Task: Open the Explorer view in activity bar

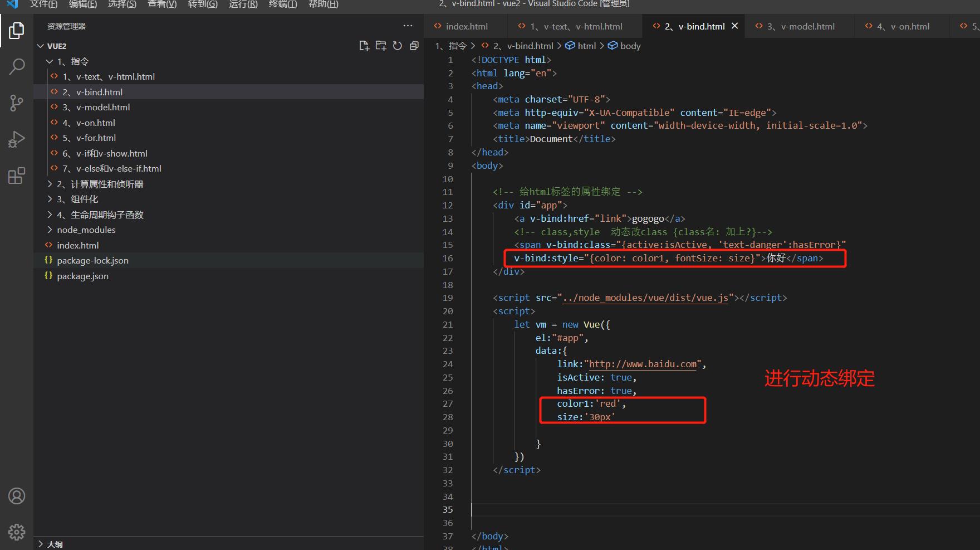Action: click(x=17, y=31)
